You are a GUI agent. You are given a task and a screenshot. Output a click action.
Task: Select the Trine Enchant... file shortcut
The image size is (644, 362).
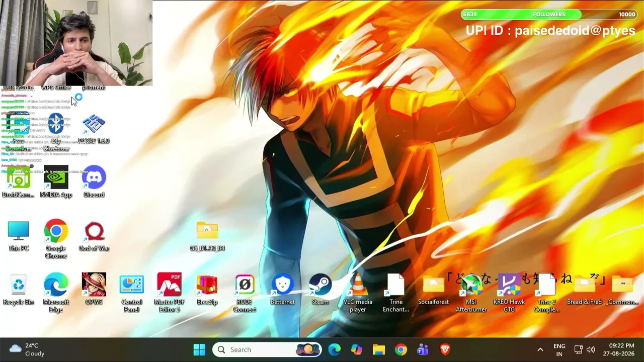(395, 293)
